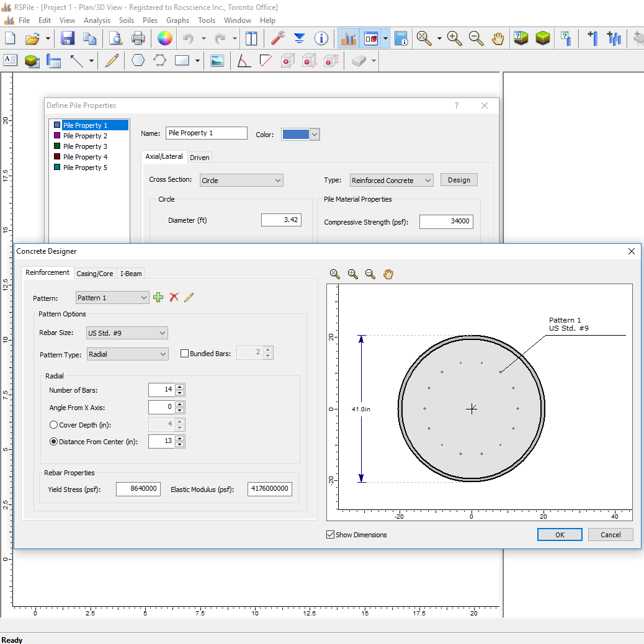
Task: Click green plus Add Pattern icon
Action: click(x=158, y=297)
